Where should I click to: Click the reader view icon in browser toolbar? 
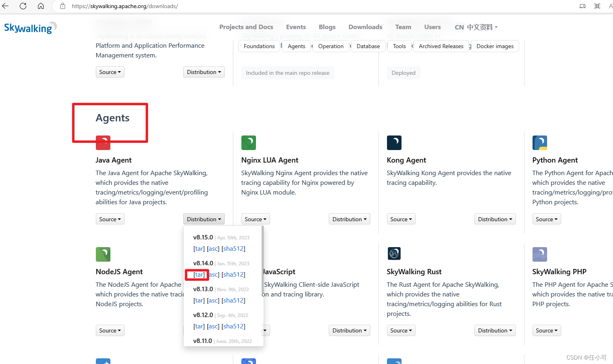click(x=583, y=6)
